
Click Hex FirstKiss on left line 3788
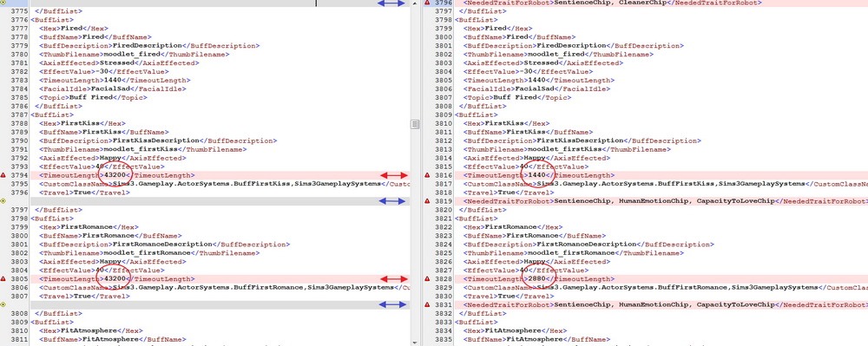point(82,124)
